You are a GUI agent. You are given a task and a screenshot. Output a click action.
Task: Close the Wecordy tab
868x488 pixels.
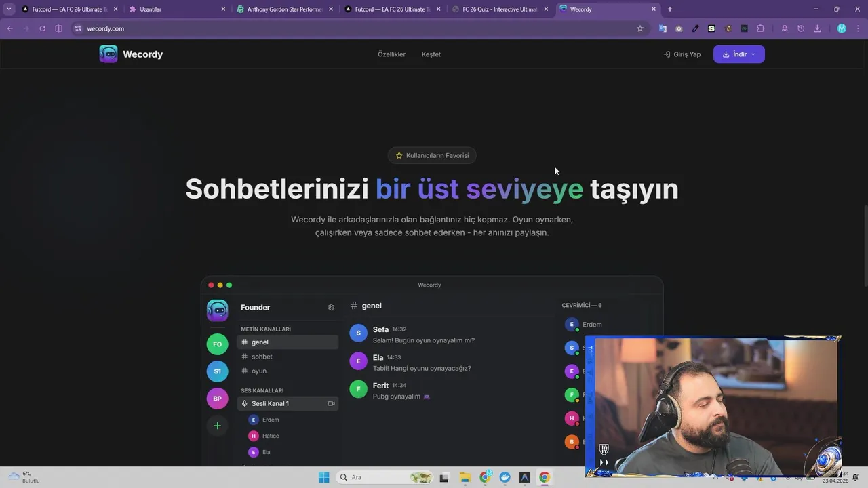coord(654,9)
